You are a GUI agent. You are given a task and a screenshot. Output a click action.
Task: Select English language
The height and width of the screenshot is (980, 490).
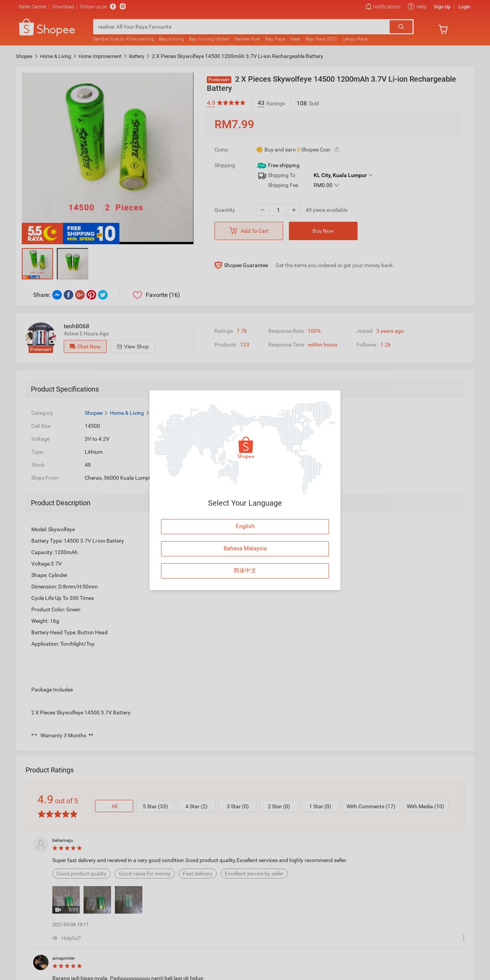click(245, 526)
